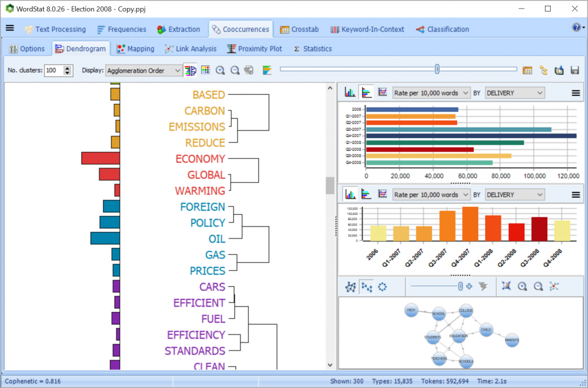Switch to the Mapping tab
Image resolution: width=588 pixels, height=388 pixels.
(x=136, y=49)
